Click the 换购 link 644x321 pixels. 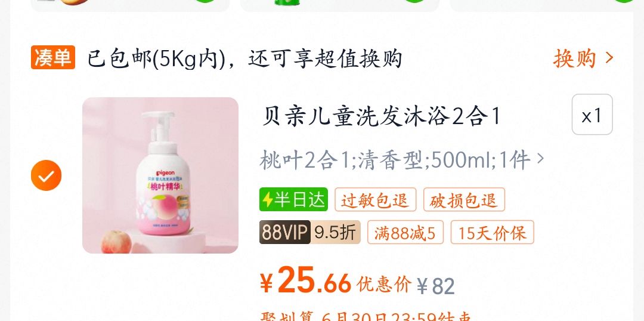coord(575,58)
